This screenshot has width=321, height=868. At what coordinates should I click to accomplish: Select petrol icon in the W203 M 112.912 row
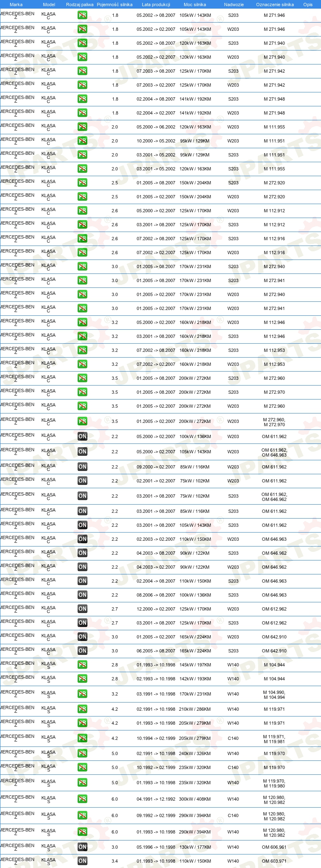coord(82,211)
